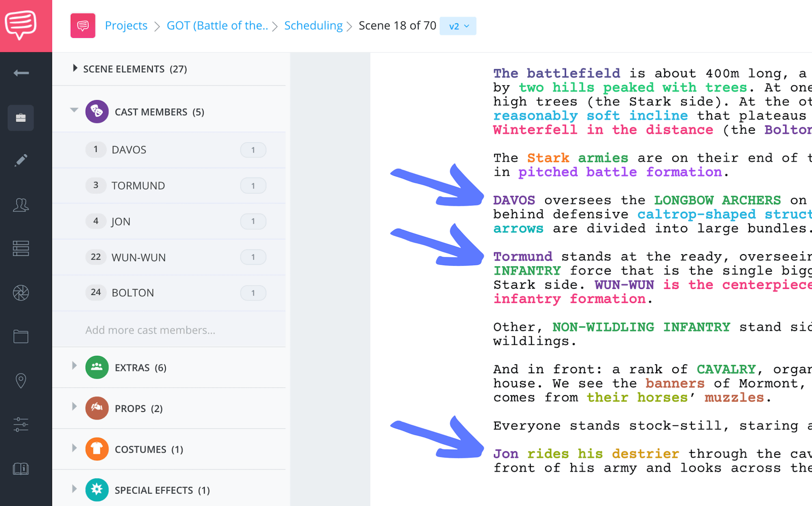Open the stripboard panel icon
The height and width of the screenshot is (506, 812).
point(21,248)
